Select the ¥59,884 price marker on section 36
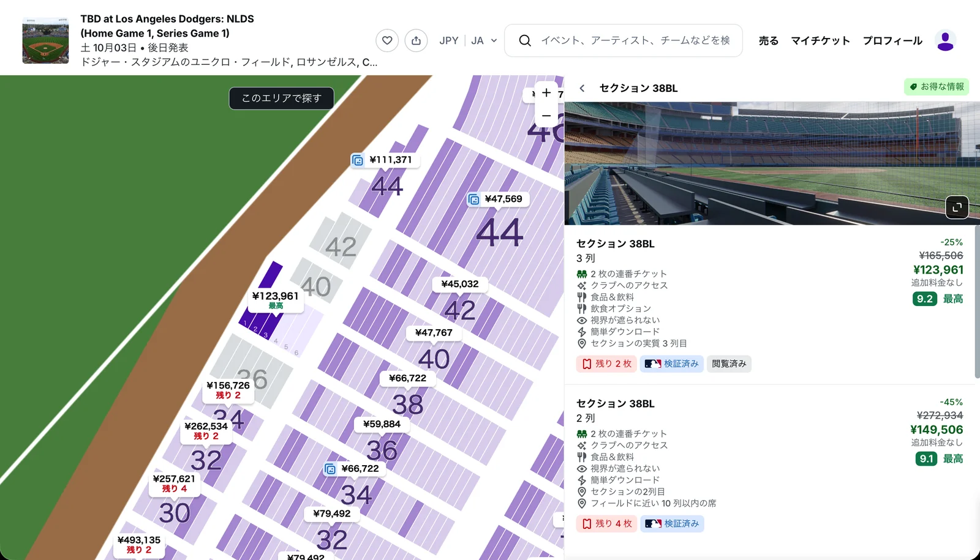The image size is (980, 560). 382,424
